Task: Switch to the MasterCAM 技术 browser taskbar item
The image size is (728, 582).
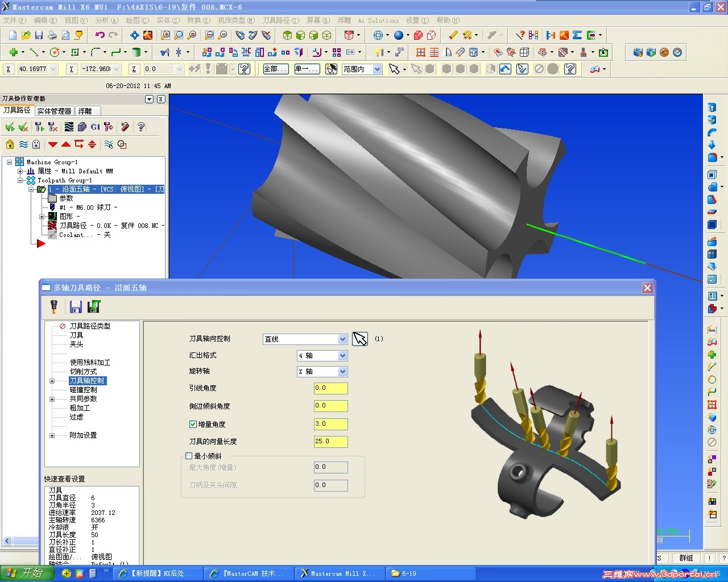Action: pyautogui.click(x=250, y=573)
